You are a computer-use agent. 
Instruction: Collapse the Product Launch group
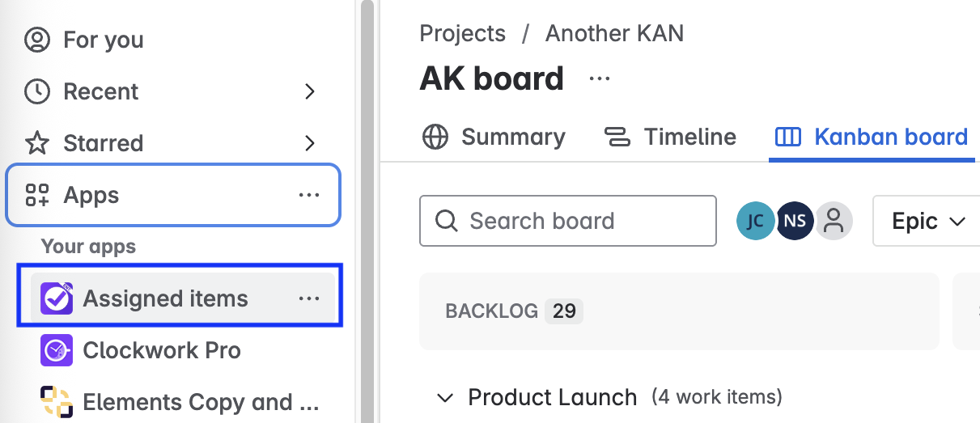coord(444,397)
